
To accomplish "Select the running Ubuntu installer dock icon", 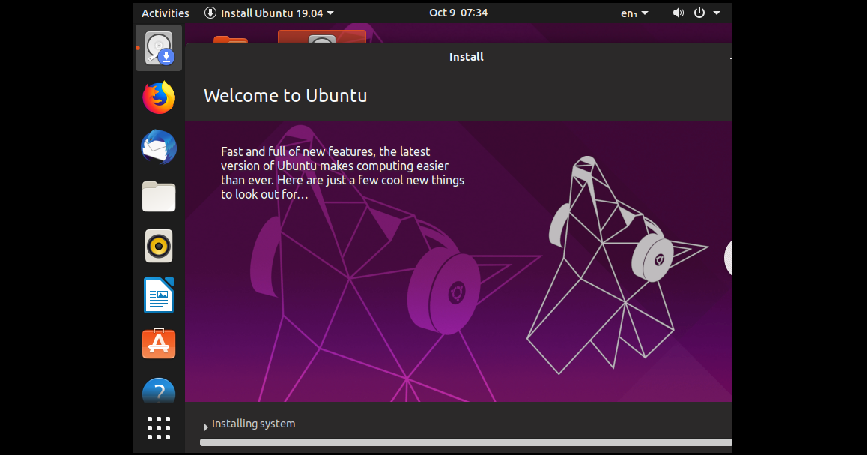I will 158,47.
